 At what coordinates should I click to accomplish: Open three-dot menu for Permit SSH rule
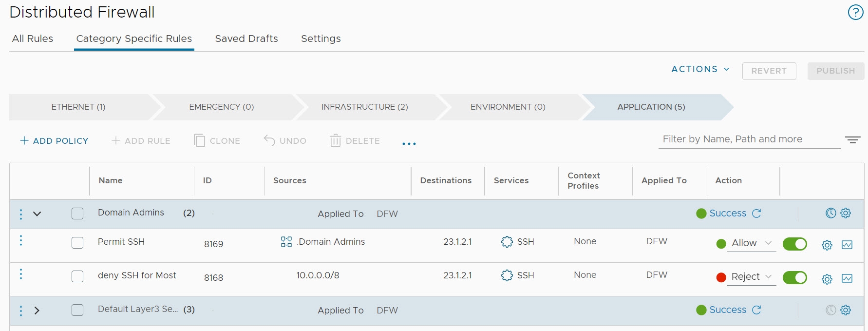click(x=21, y=240)
